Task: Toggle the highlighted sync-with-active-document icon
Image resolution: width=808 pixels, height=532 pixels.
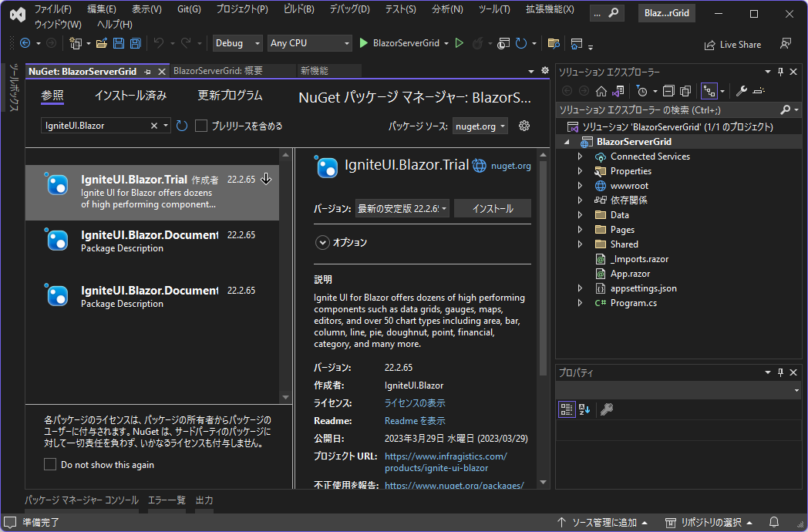Action: (x=709, y=91)
